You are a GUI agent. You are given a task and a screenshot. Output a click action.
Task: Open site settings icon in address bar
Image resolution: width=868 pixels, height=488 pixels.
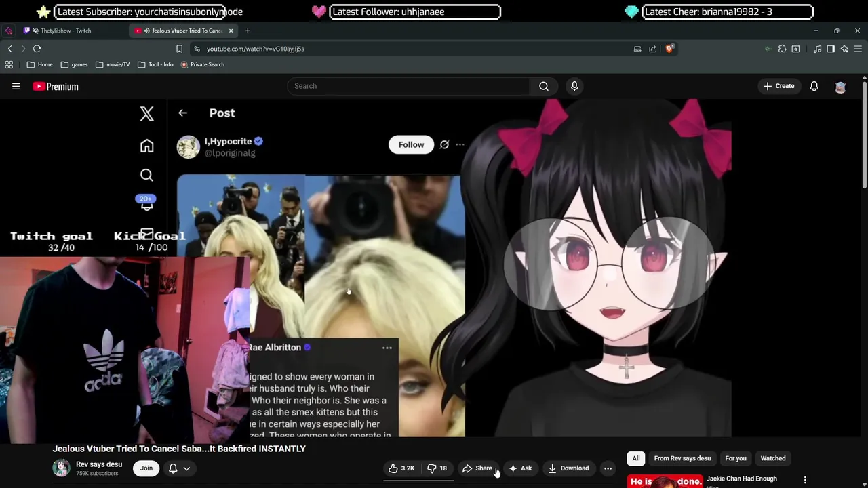pyautogui.click(x=197, y=49)
